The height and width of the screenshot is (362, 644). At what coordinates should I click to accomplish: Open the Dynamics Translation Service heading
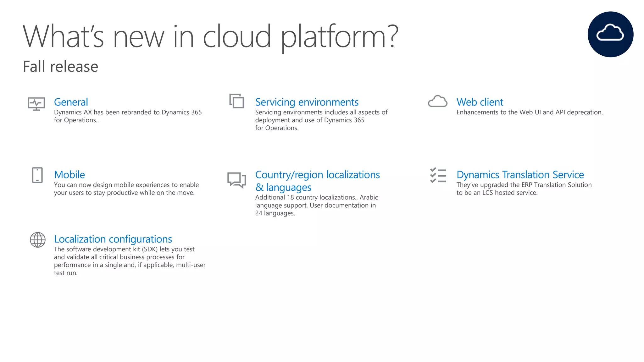tap(520, 175)
